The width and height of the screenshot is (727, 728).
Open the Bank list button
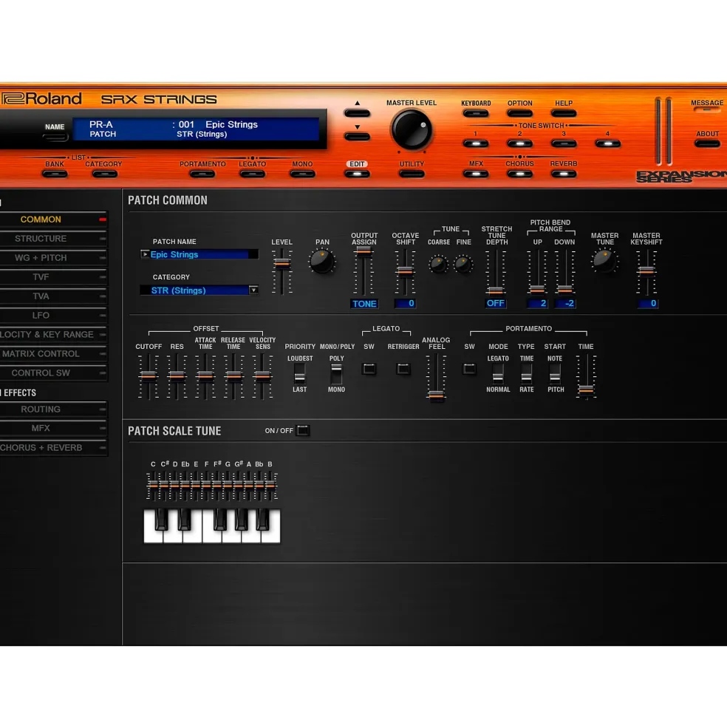pyautogui.click(x=55, y=174)
